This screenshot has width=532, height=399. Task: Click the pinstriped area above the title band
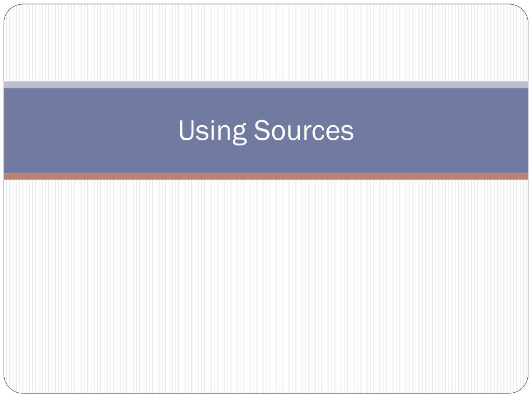point(266,43)
